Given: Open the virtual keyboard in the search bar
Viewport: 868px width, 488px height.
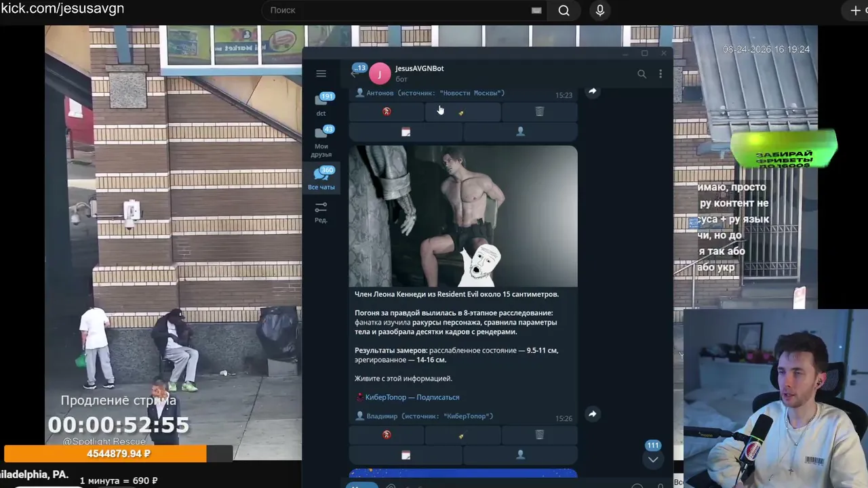Looking at the screenshot, I should pyautogui.click(x=536, y=10).
